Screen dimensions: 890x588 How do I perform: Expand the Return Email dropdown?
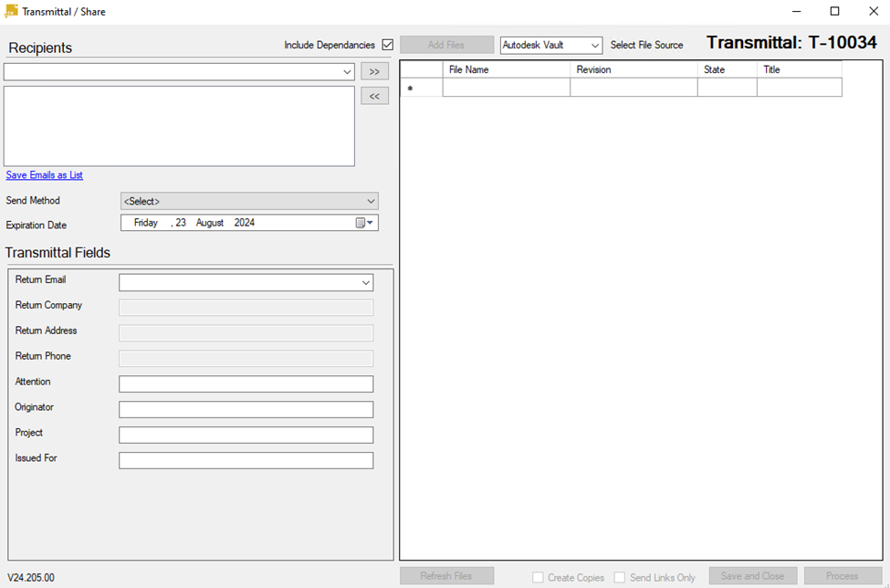click(x=246, y=283)
